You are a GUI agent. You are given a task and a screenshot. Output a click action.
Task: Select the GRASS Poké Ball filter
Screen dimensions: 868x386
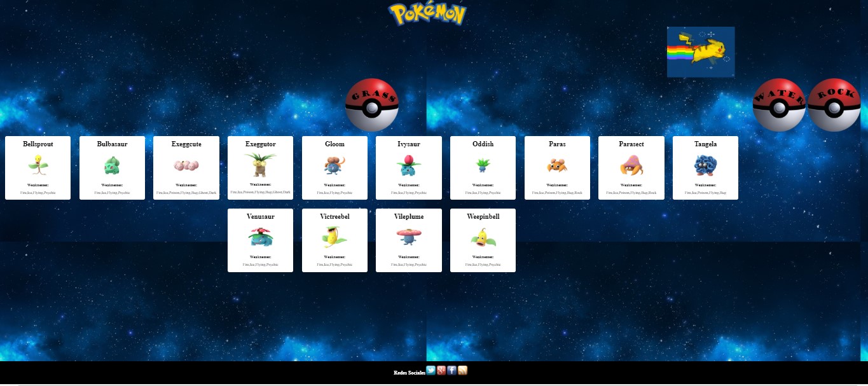coord(372,105)
